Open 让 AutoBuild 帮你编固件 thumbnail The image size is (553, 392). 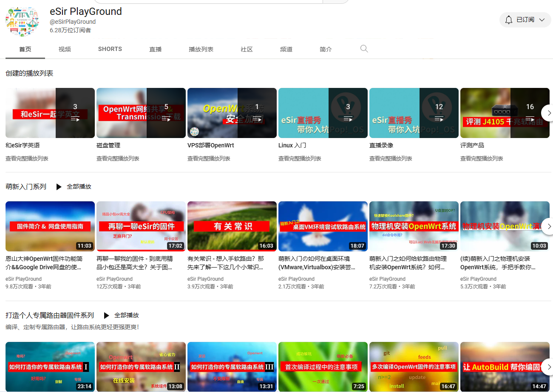(505, 367)
